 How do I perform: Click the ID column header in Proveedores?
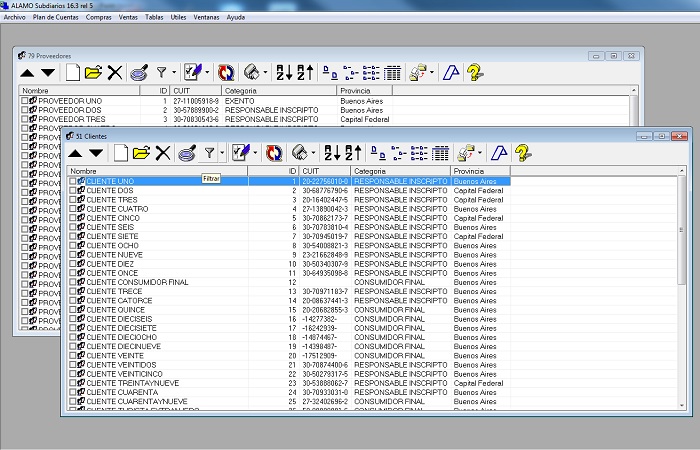pyautogui.click(x=154, y=91)
